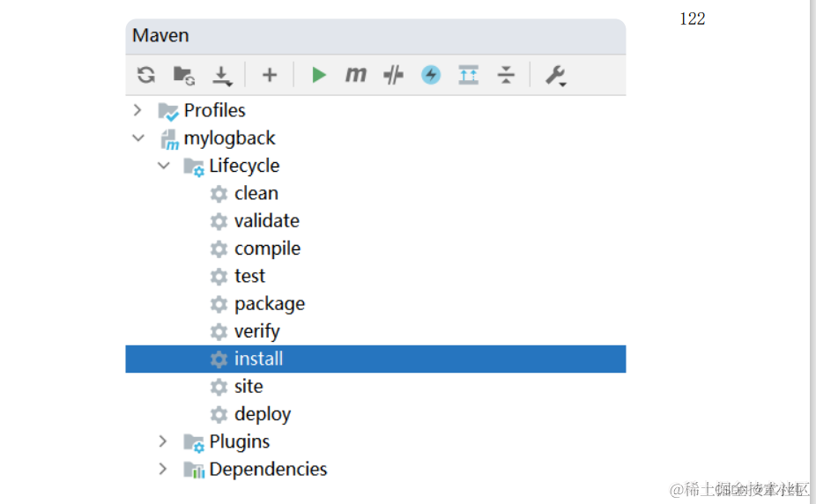Click the gear icon beside package
This screenshot has width=816, height=504.
(219, 304)
